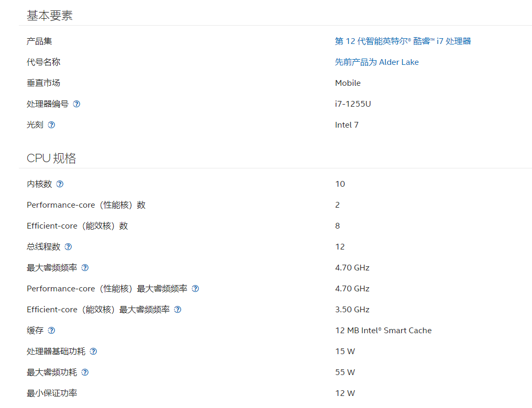This screenshot has height=408, width=532.
Task: Click the 4.70 GHz value for Performance-core
Action: point(352,289)
